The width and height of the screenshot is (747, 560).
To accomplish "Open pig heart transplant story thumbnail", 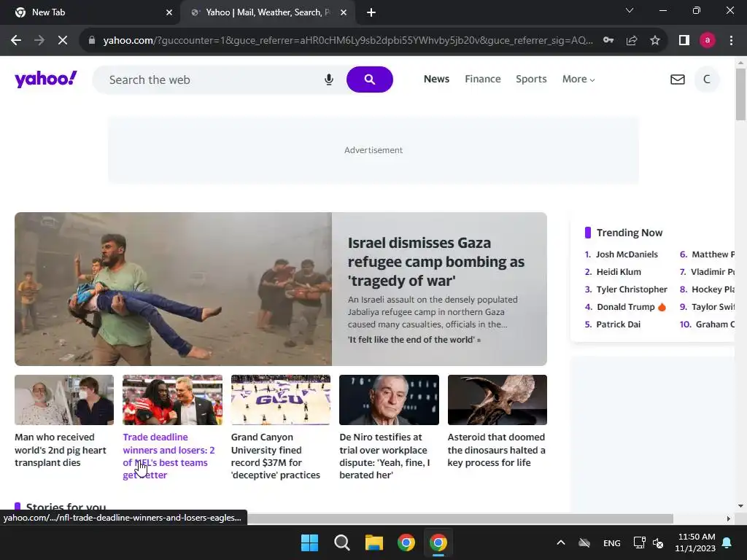I will 64,400.
